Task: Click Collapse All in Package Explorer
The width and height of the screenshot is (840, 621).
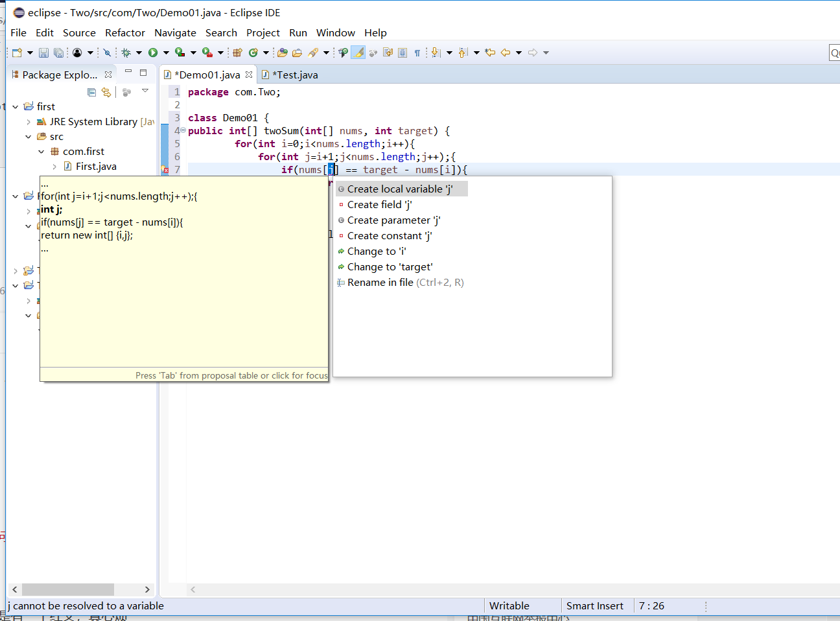Action: (91, 92)
